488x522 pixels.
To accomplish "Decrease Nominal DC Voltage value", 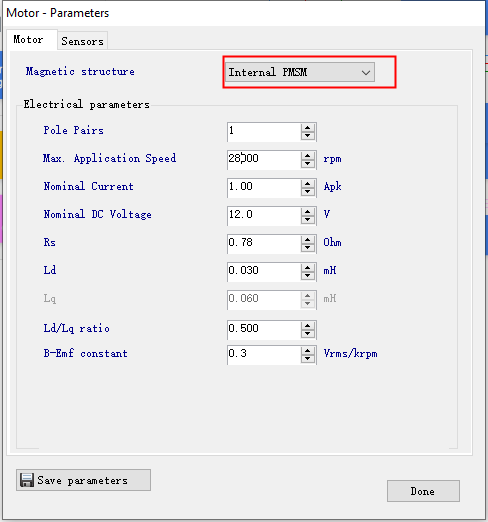I will pos(308,220).
